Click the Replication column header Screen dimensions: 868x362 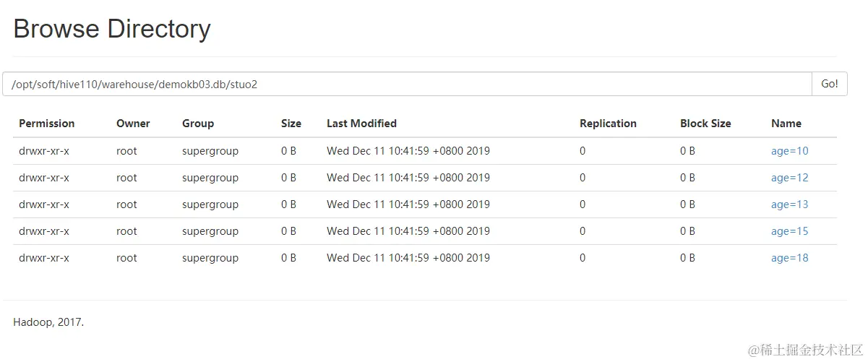pyautogui.click(x=608, y=124)
